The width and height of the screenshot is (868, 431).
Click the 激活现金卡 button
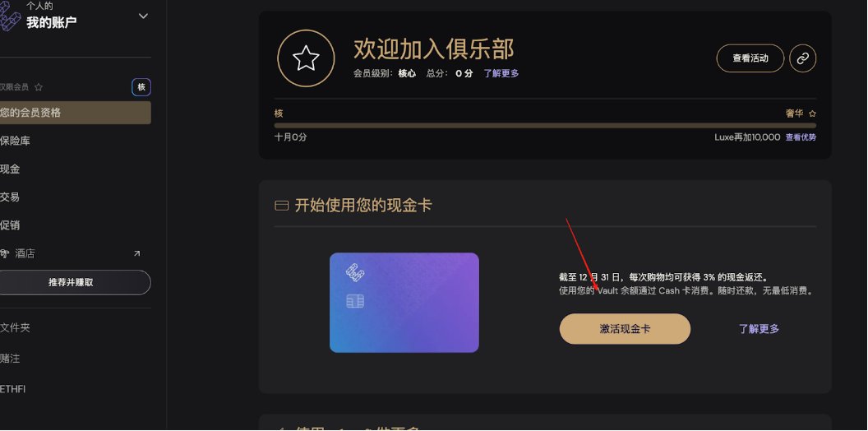625,329
